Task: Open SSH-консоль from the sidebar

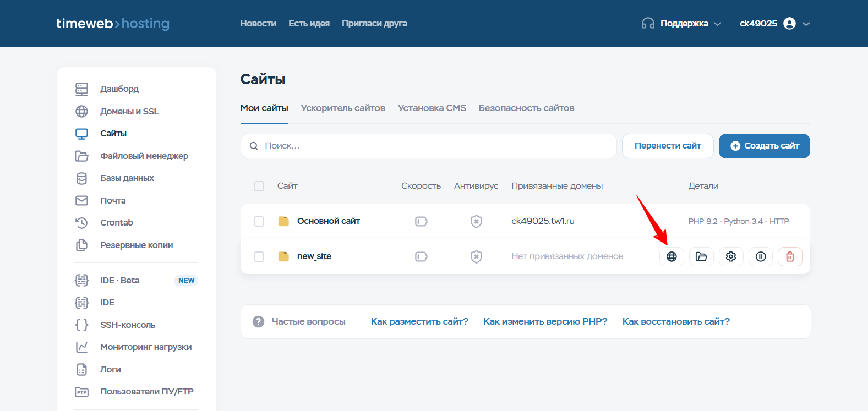Action: [128, 325]
